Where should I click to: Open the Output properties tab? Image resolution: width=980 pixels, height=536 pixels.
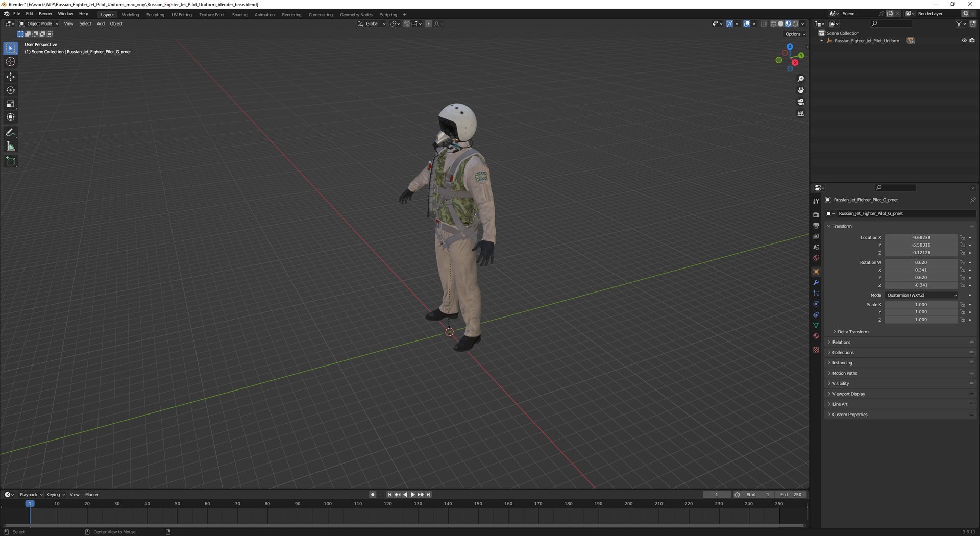click(x=816, y=226)
